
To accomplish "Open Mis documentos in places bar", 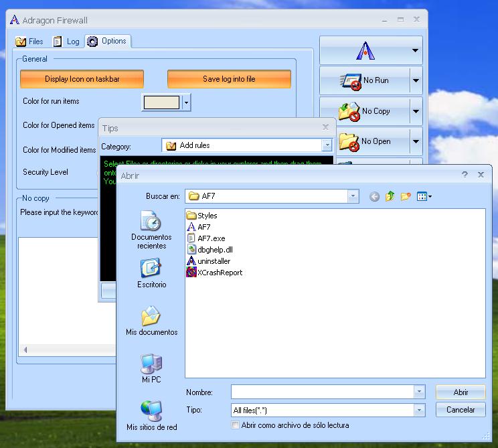I will tap(151, 321).
